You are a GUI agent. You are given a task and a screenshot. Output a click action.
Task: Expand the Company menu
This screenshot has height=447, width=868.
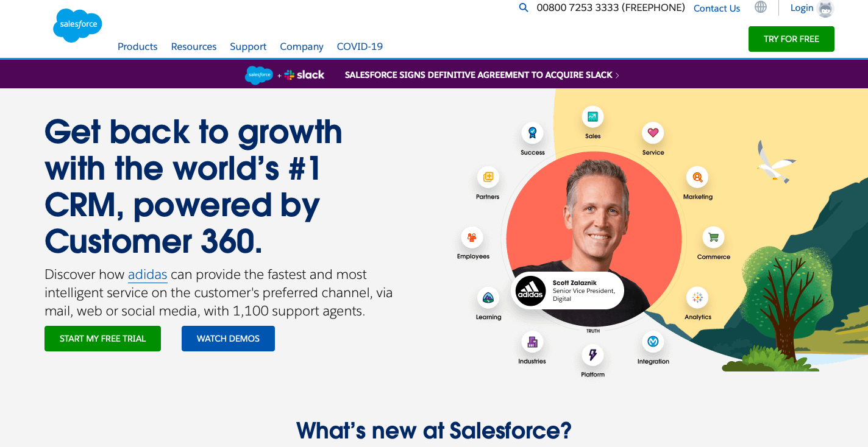(x=302, y=47)
